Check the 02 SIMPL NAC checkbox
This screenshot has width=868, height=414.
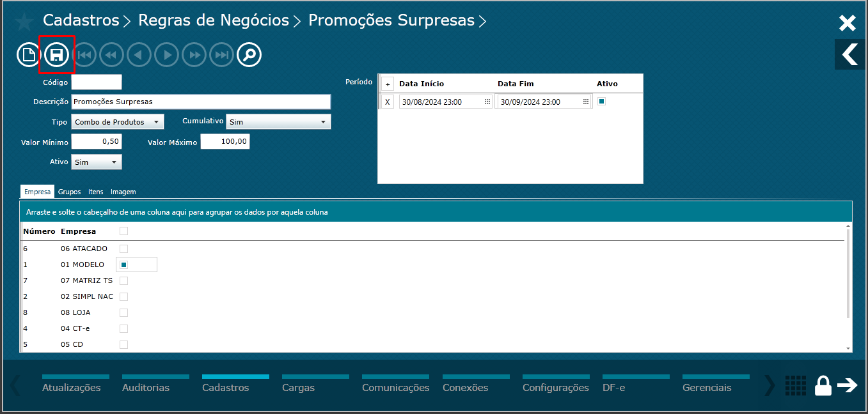pyautogui.click(x=124, y=296)
